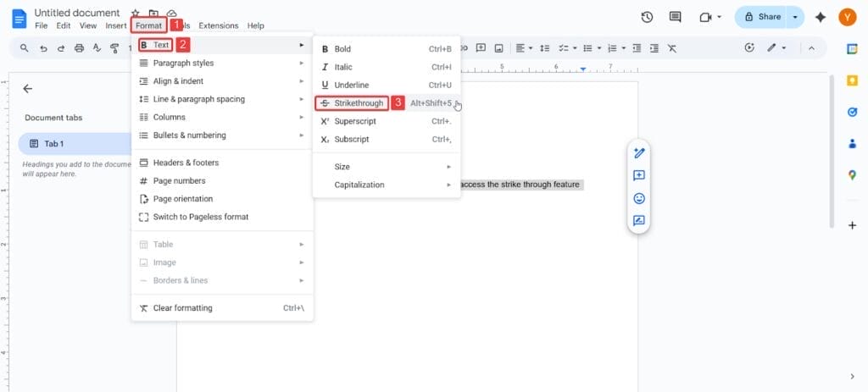This screenshot has height=392, width=868.
Task: Get add-ons with plus icon
Action: tap(853, 225)
